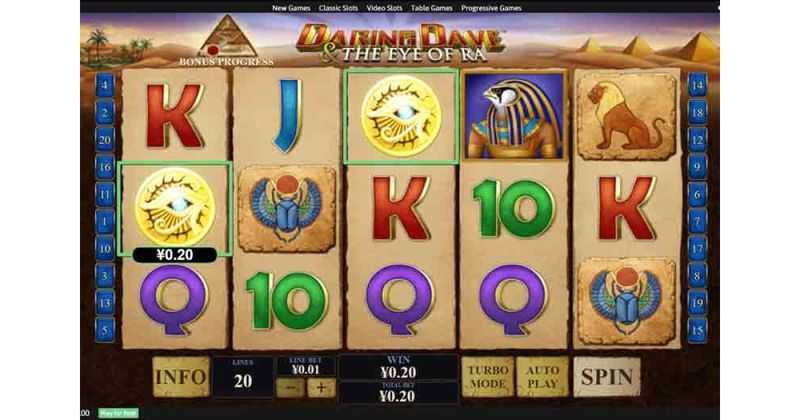This screenshot has height=420, width=800.
Task: Click the Horus falcon god symbol
Action: (x=514, y=116)
